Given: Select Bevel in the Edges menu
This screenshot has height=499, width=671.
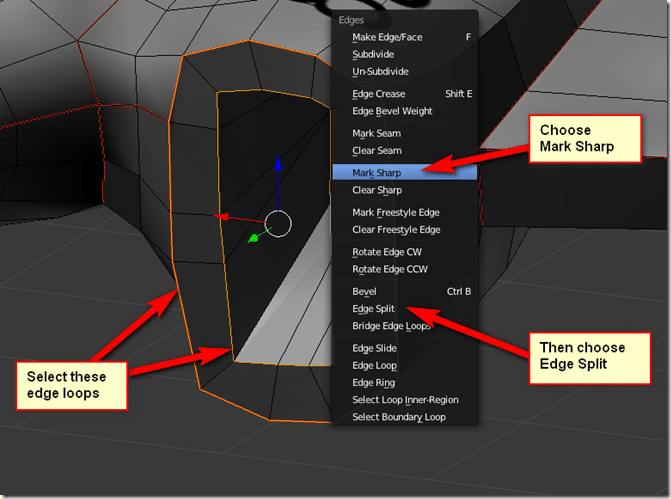Looking at the screenshot, I should coord(405,291).
